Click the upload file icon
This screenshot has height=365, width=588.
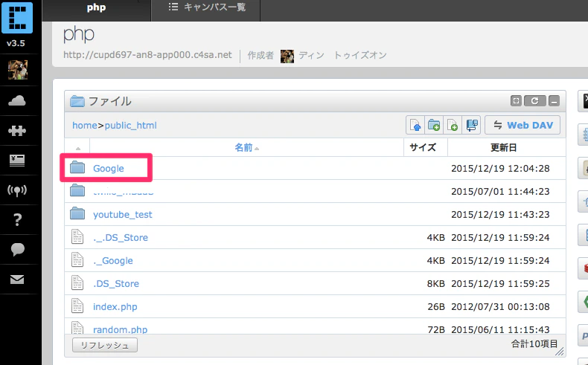click(415, 125)
